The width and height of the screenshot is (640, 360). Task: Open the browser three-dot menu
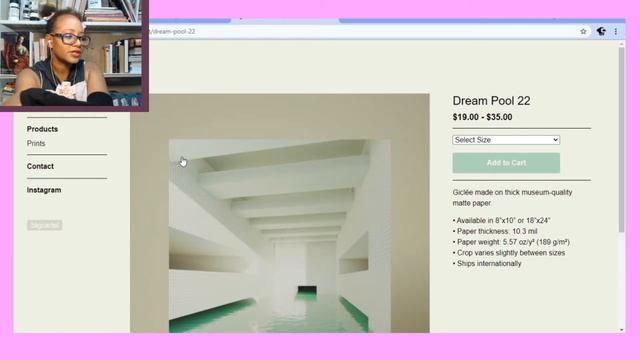tap(616, 31)
